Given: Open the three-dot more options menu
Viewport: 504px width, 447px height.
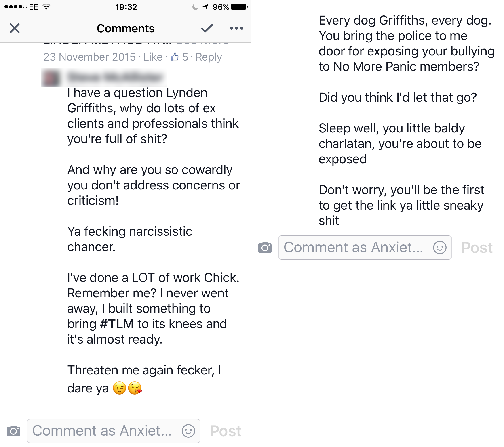Looking at the screenshot, I should (x=237, y=28).
